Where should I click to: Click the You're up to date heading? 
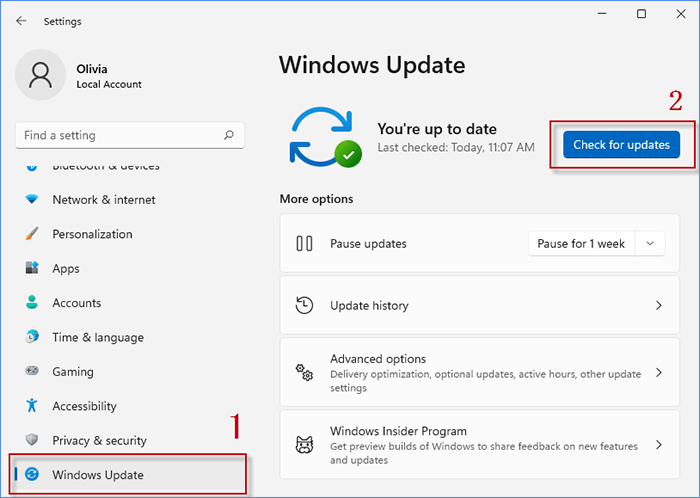437,129
